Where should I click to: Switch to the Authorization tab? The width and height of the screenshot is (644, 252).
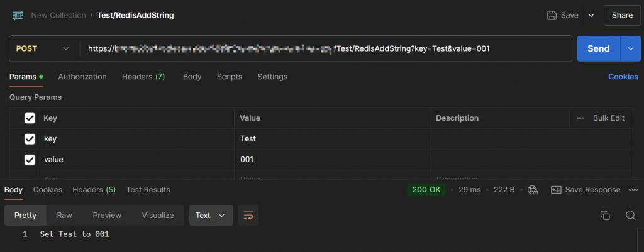coord(82,77)
